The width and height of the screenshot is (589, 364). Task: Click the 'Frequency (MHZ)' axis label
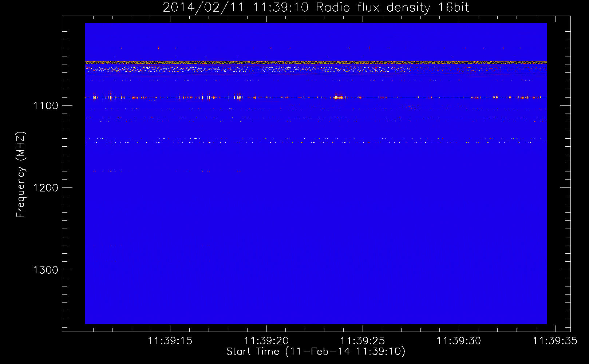21,175
